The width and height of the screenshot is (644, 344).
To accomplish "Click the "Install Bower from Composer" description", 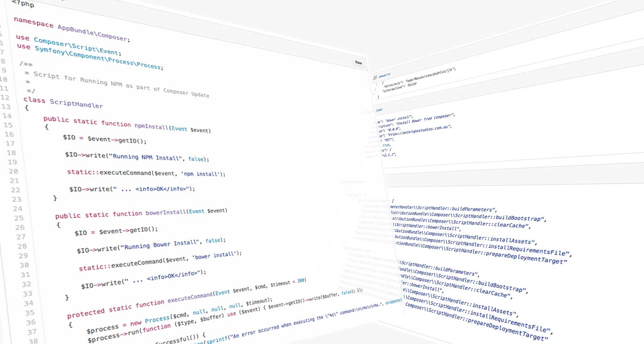I will tap(425, 119).
